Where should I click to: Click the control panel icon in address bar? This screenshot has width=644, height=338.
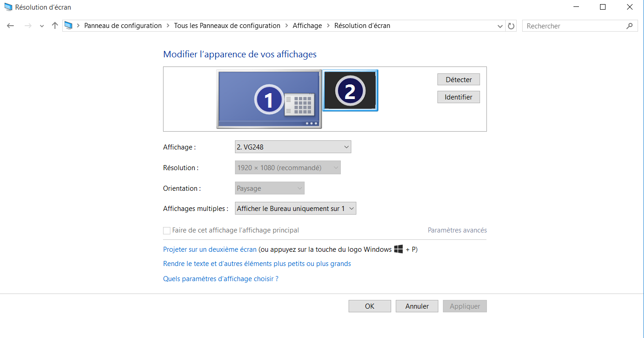point(69,26)
